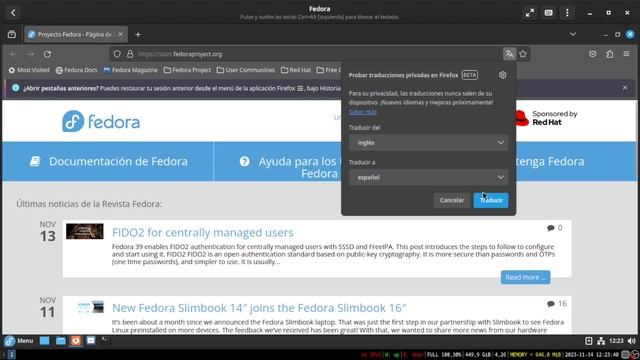The width and height of the screenshot is (640, 360).
Task: Click the padlock site security icon
Action: (130, 54)
